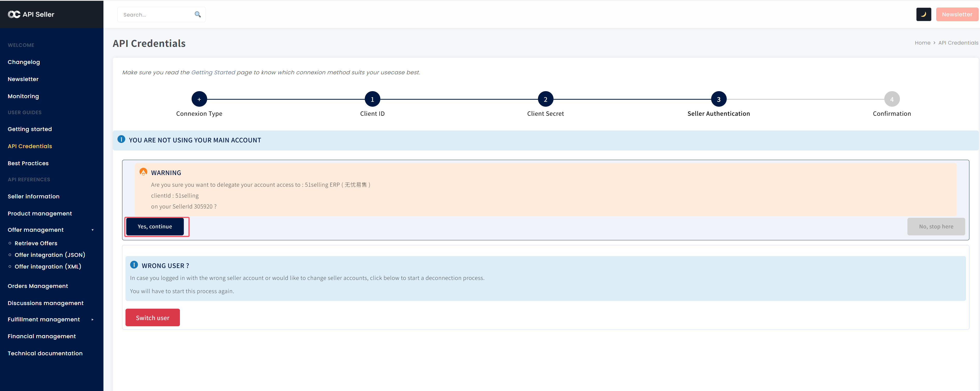Click the Connexion Type plus step circle
Screen dimensions: 980x391
(199, 99)
